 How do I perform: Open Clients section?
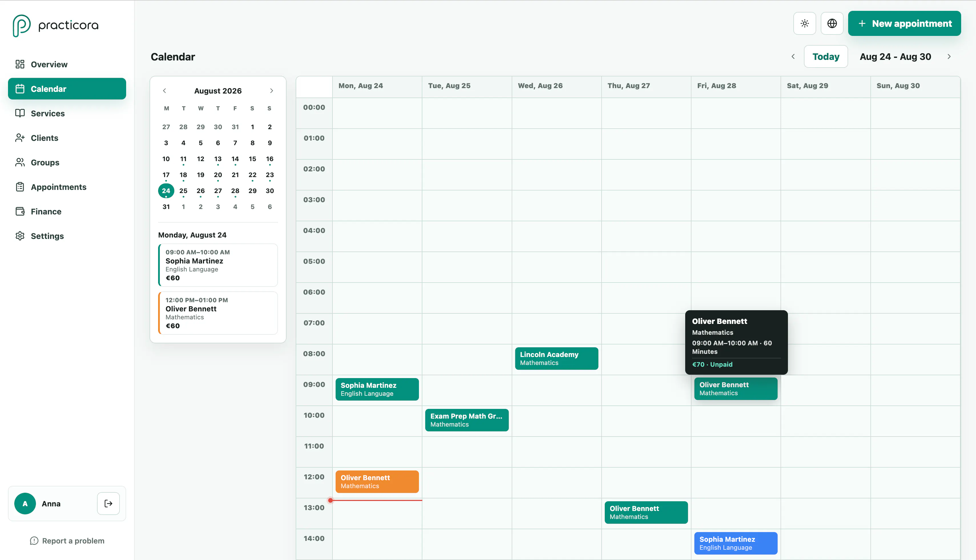pos(67,138)
